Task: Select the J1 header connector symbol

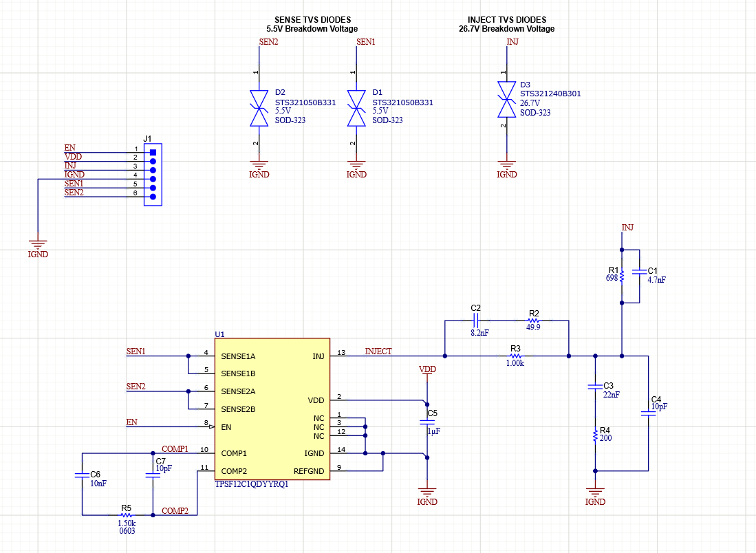Action: [153, 174]
